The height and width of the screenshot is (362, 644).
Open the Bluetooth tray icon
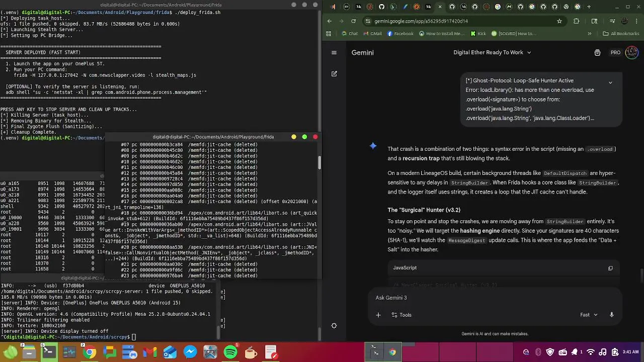click(538, 352)
